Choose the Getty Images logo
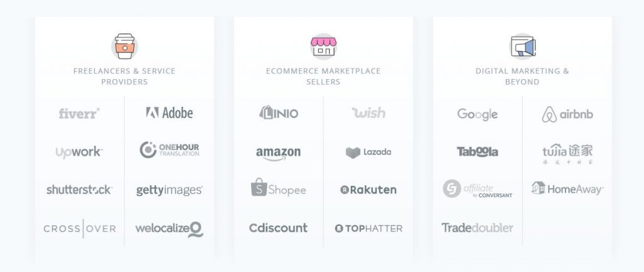 tap(169, 190)
